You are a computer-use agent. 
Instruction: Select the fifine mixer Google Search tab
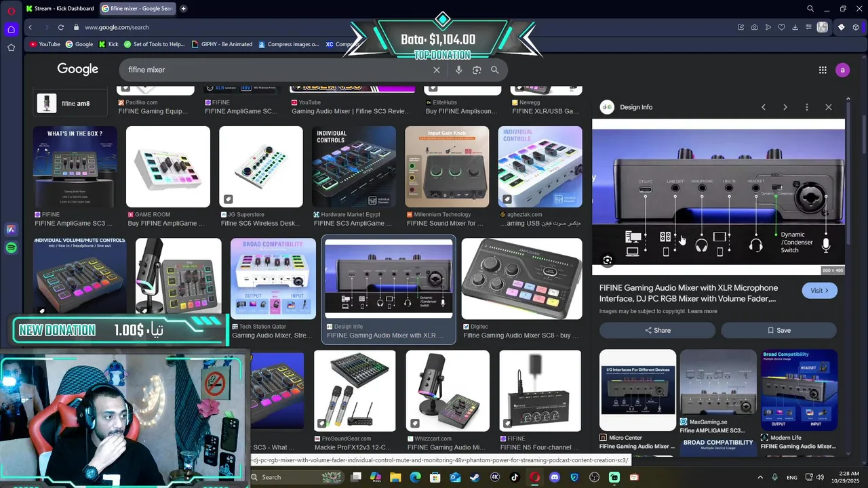coord(136,9)
